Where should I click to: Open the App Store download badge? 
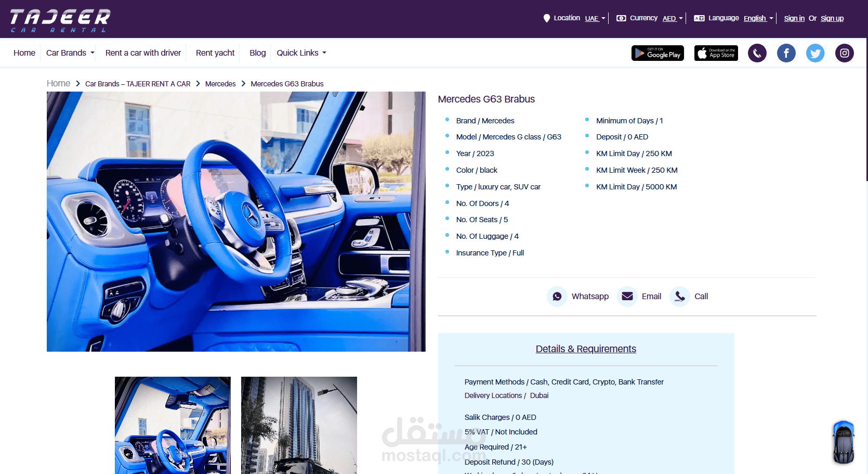coord(716,53)
